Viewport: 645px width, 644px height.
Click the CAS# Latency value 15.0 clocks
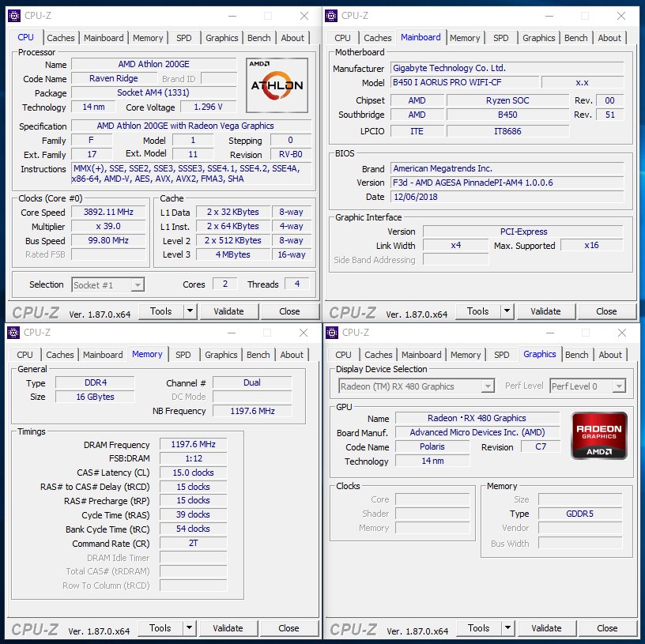[194, 473]
